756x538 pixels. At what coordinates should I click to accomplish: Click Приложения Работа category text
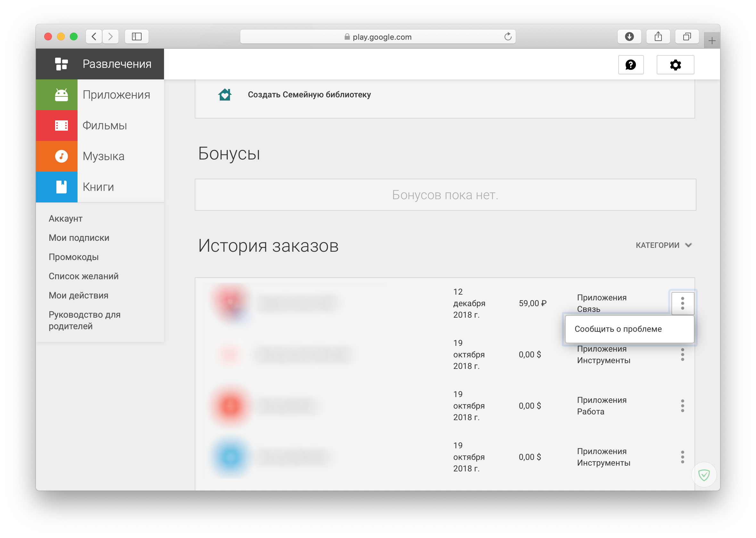coord(602,406)
